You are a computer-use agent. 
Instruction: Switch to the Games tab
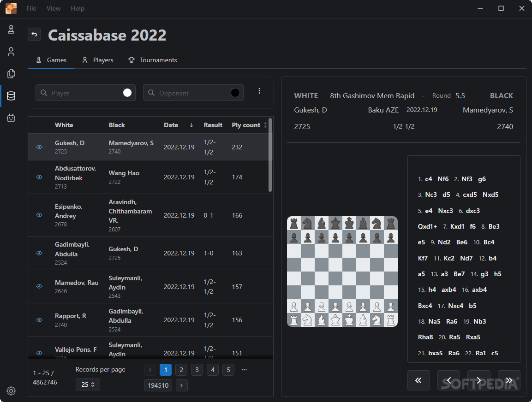pos(51,60)
